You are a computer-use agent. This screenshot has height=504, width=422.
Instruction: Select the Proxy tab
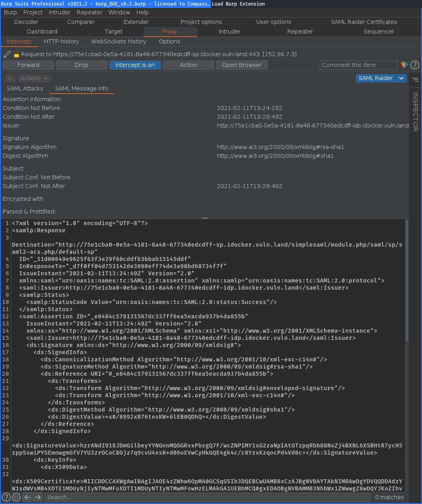pyautogui.click(x=170, y=31)
